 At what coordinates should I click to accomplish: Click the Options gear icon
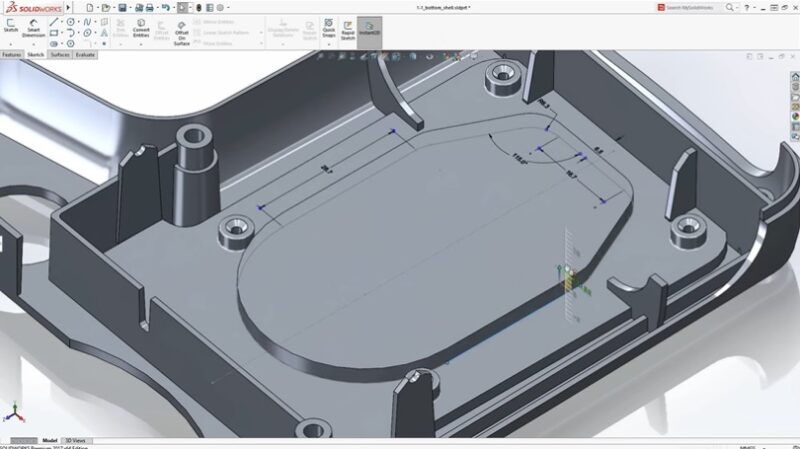[220, 8]
